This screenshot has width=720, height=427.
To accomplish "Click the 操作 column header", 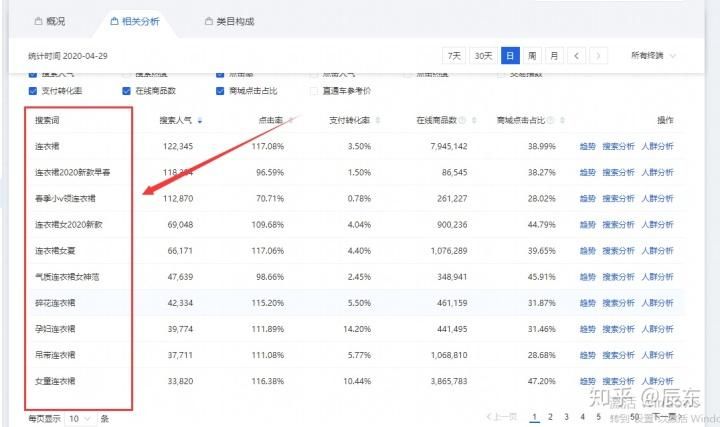I will [665, 120].
